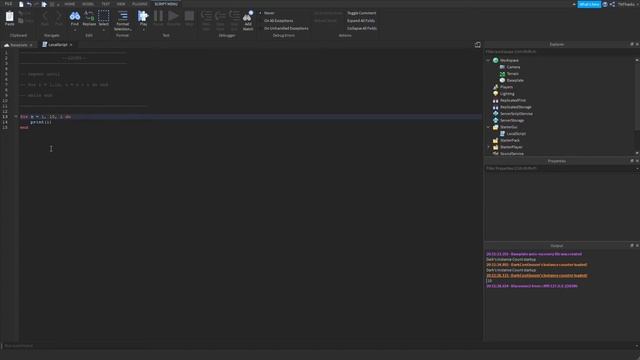640x360 pixels.
Task: Select StarterGui in Explorer
Action: [x=509, y=127]
